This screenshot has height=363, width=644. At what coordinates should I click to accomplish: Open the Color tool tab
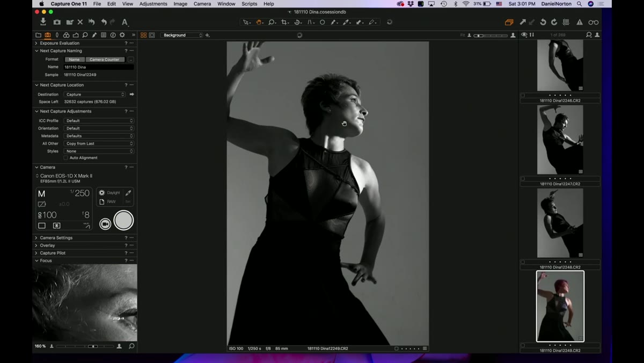click(66, 35)
